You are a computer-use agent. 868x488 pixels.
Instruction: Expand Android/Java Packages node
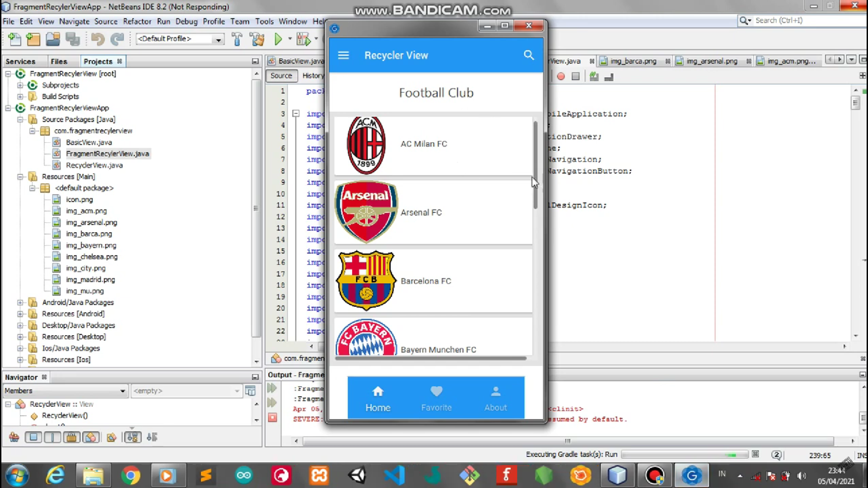pos(20,302)
